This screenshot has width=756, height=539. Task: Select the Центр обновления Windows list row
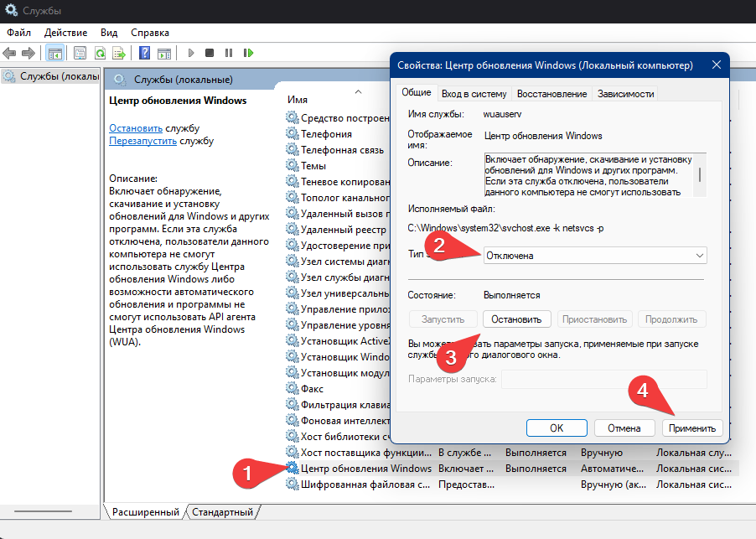point(511,469)
